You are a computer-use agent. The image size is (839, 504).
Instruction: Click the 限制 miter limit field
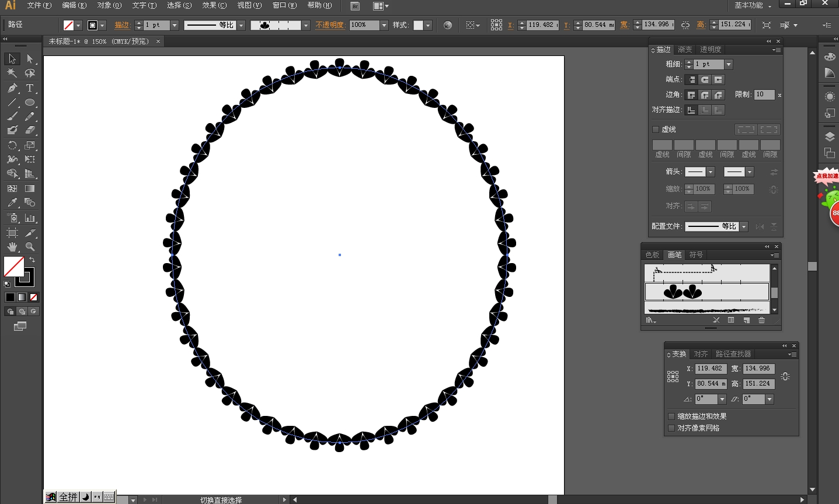point(764,94)
